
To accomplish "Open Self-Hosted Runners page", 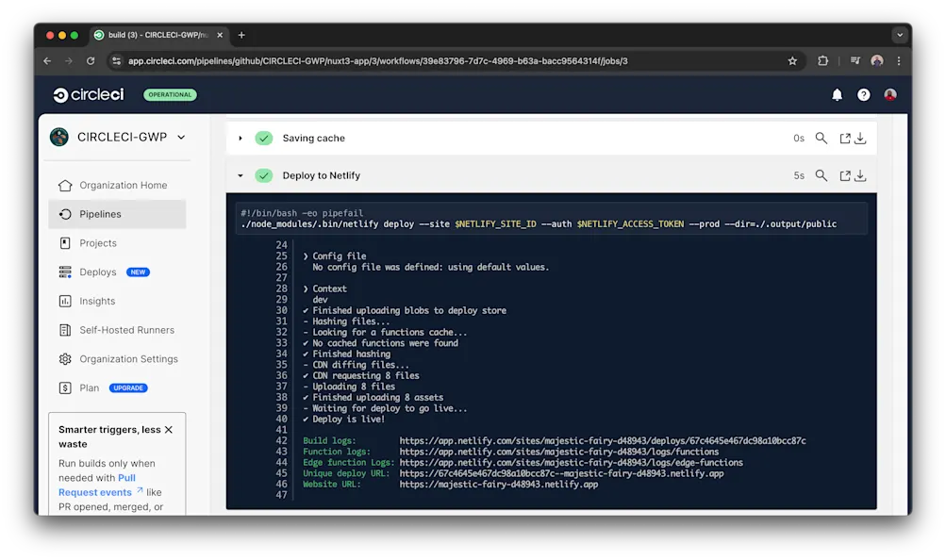I will coord(117,330).
